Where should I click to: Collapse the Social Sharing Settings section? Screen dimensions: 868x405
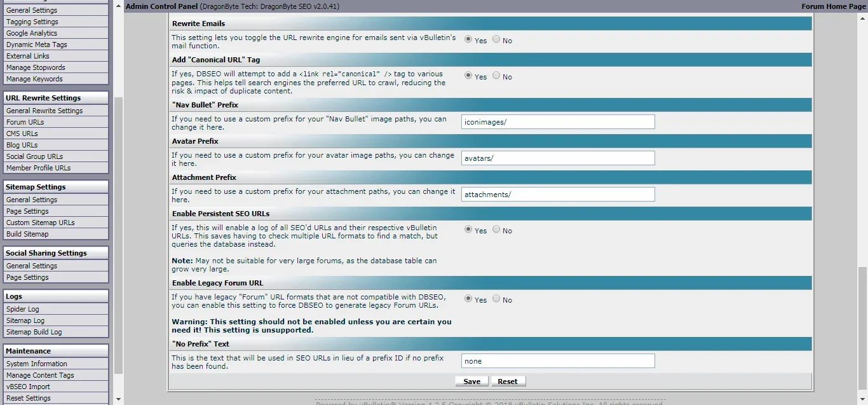55,253
